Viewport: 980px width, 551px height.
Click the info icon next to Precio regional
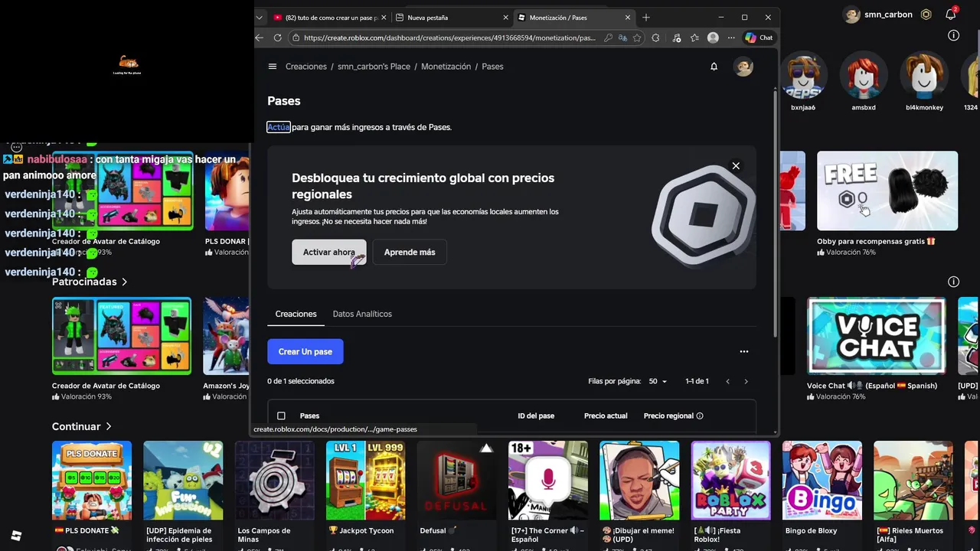pyautogui.click(x=700, y=416)
